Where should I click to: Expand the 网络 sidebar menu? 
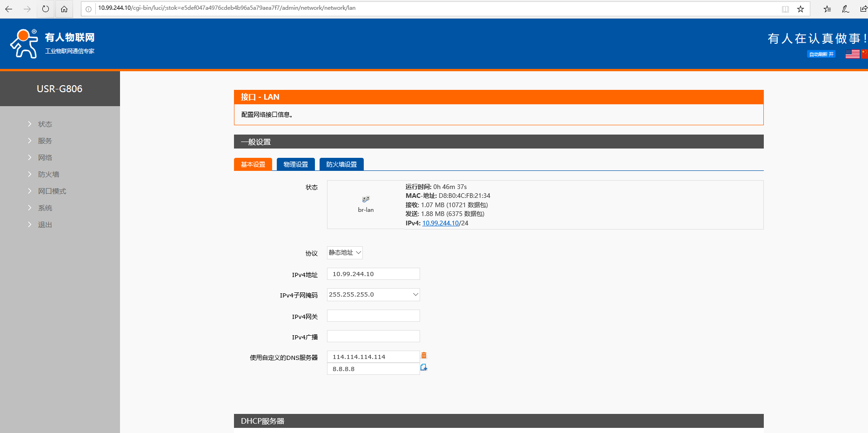45,158
